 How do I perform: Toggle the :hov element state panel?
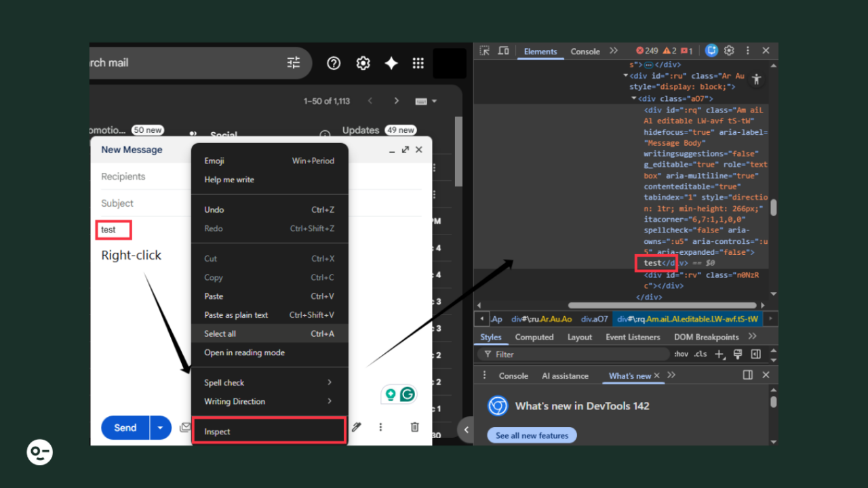681,354
